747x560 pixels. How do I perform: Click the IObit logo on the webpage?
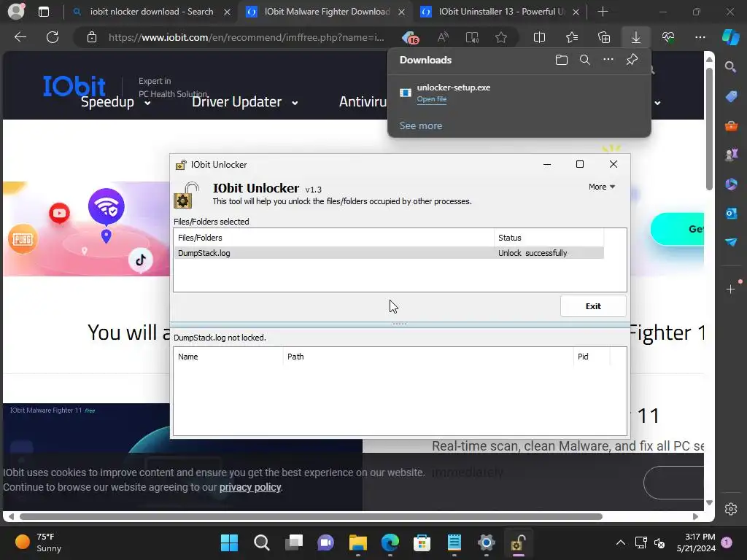point(74,86)
